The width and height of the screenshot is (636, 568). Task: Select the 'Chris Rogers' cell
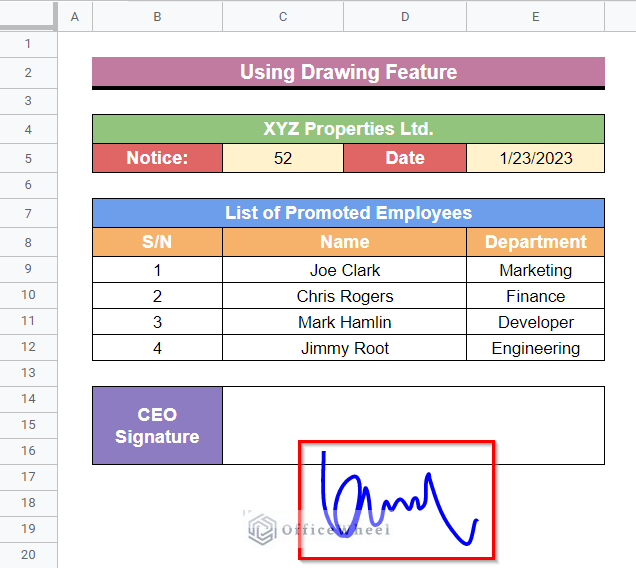(x=344, y=296)
